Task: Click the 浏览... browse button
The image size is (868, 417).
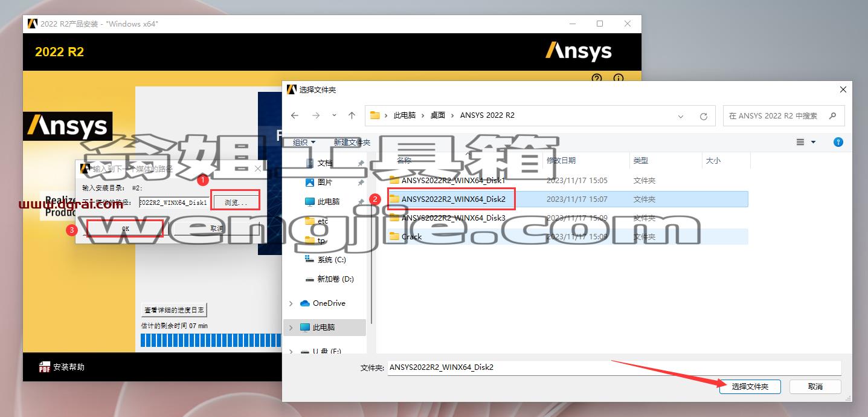Action: 236,202
